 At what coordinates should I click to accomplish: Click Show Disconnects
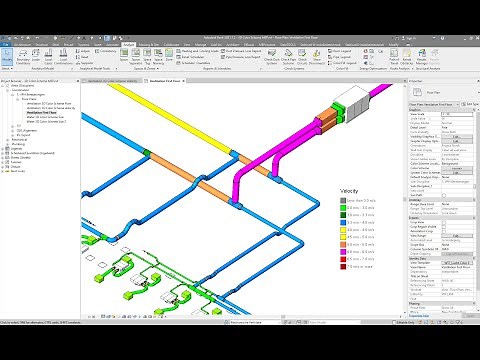[x=317, y=57]
